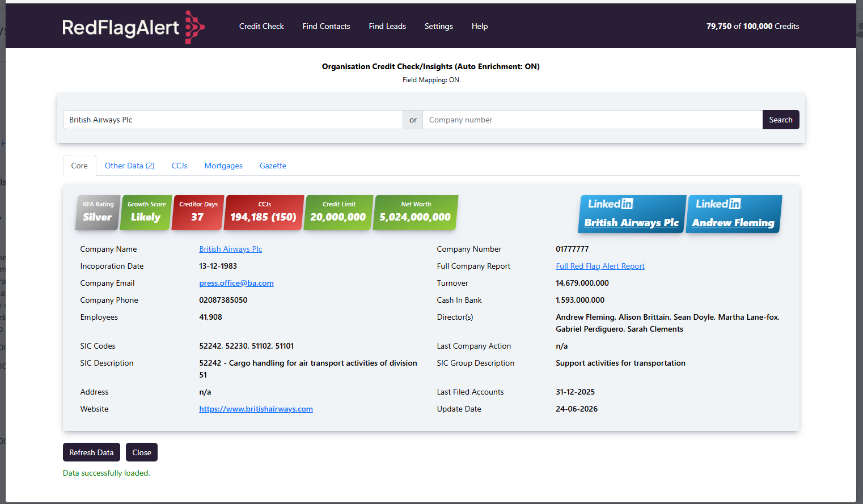Click the cash in bank value 1,593,000,000
This screenshot has width=863, height=504.
coord(580,300)
